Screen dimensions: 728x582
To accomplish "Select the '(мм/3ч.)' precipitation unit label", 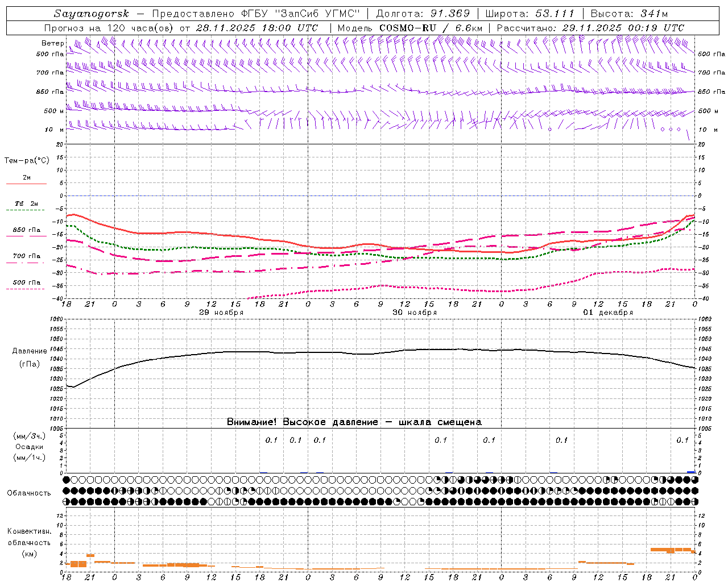I will click(x=30, y=436).
